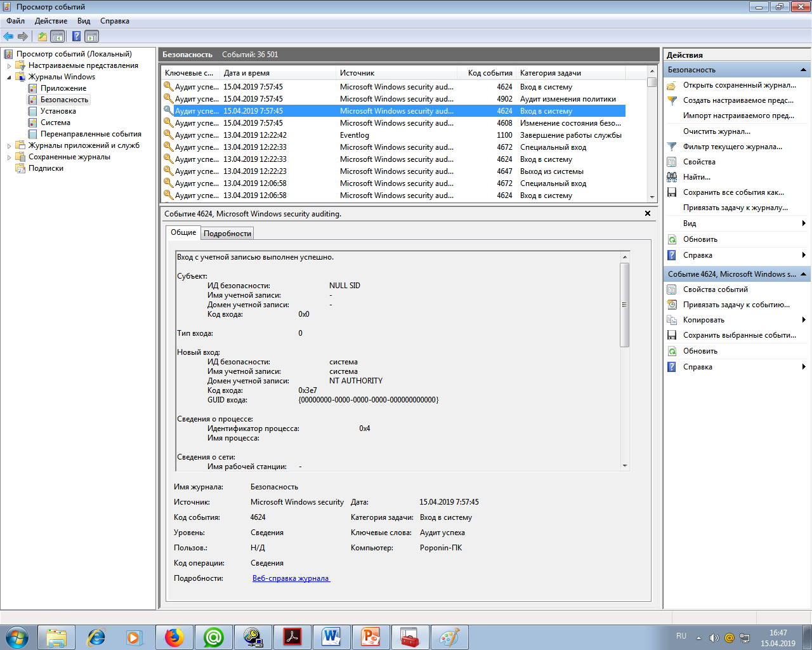Viewport: 812px width, 650px height.
Task: Click the blue question mark toolbar icon
Action: 76,36
